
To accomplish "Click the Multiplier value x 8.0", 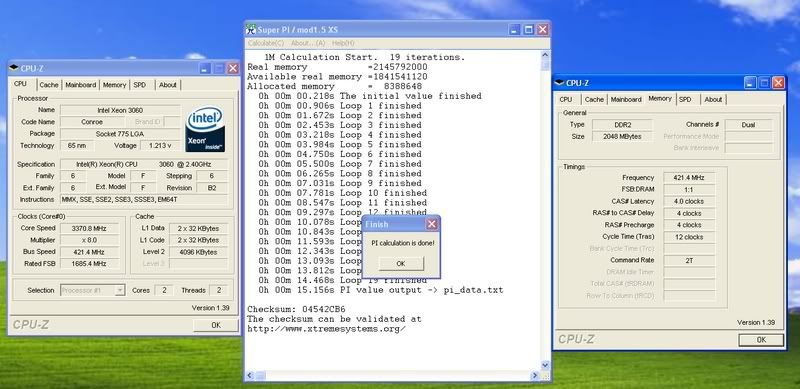I will (89, 240).
